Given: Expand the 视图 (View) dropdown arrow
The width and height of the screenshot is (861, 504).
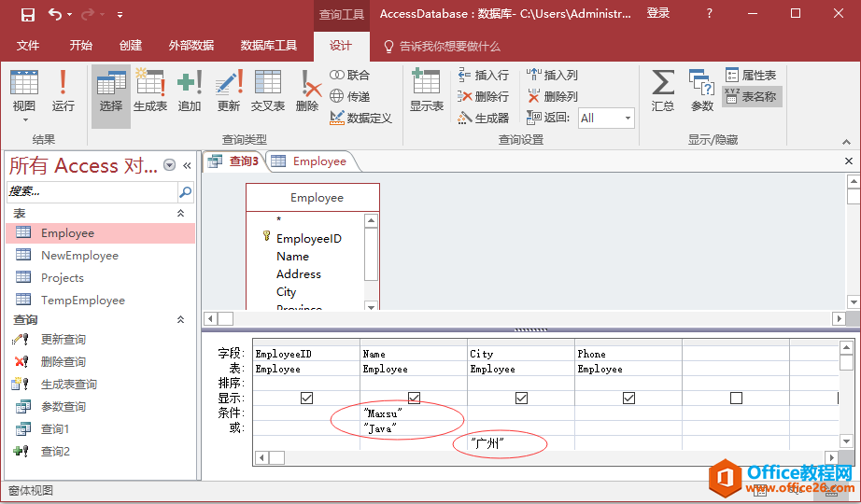Looking at the screenshot, I should (x=24, y=120).
